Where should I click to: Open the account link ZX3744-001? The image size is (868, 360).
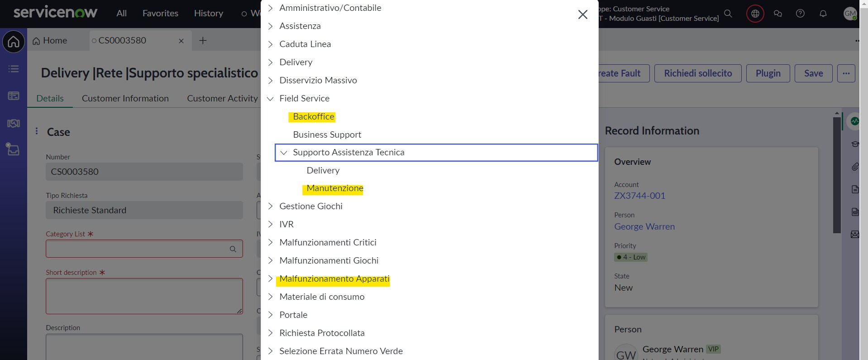(639, 196)
